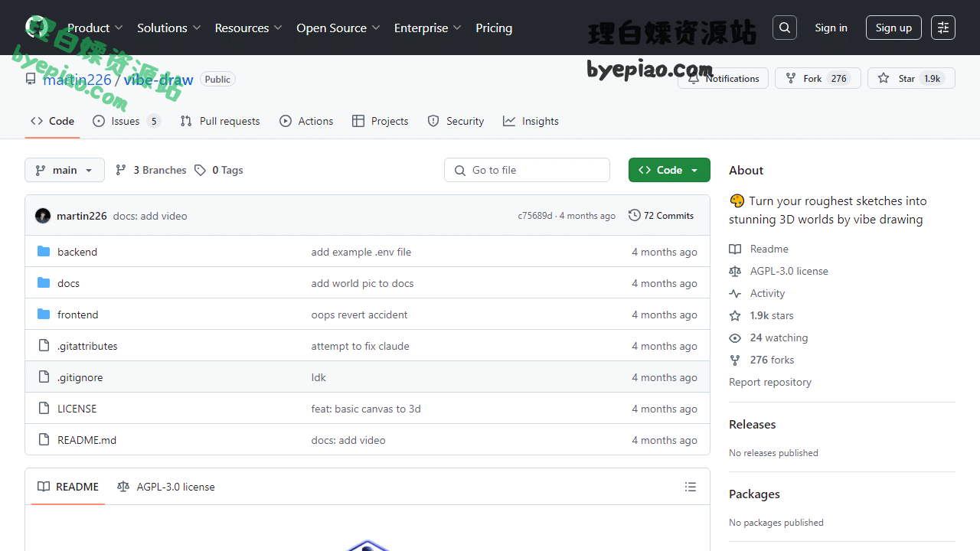Image resolution: width=980 pixels, height=551 pixels.
Task: Fork the repository using Fork button
Action: click(x=818, y=78)
